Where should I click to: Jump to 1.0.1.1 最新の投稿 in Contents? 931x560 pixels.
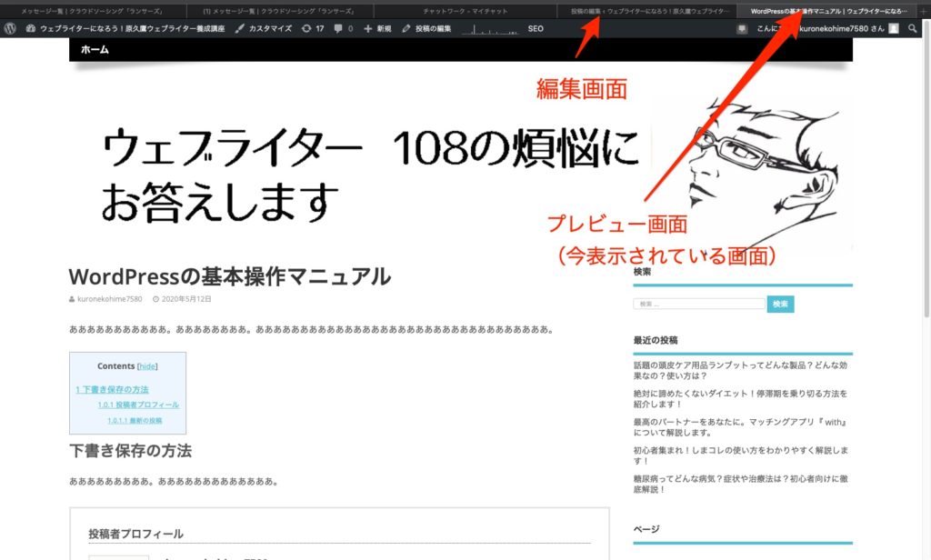[x=135, y=420]
